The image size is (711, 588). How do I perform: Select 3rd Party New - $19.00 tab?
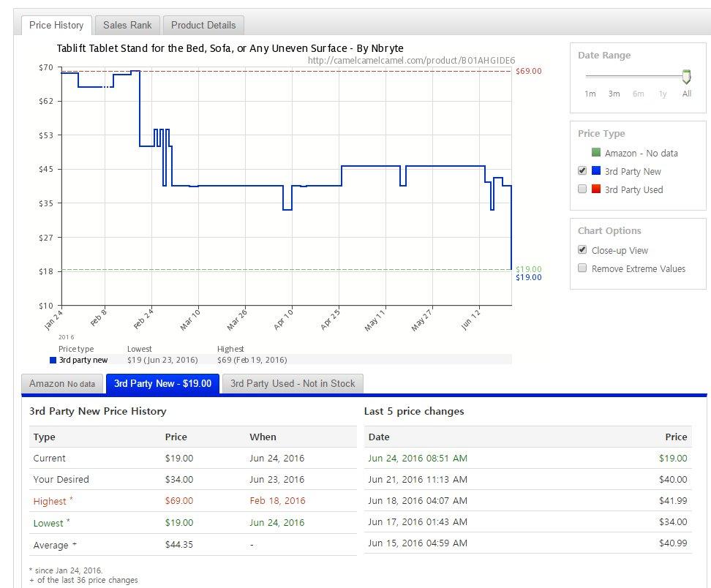pos(162,383)
